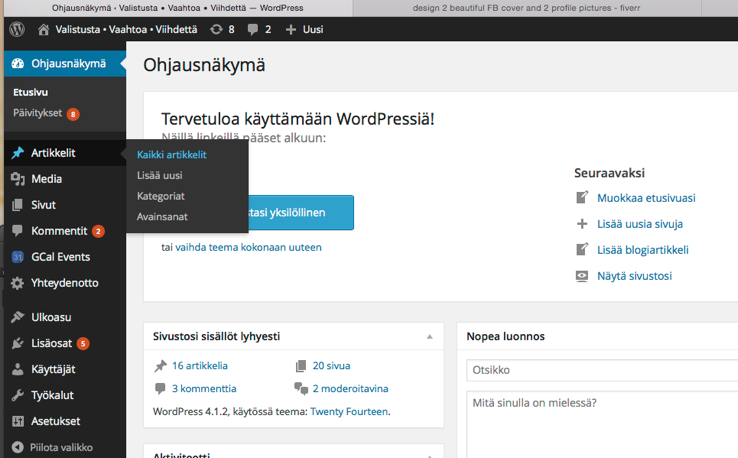This screenshot has width=738, height=458.
Task: Click the Nopea luonnos widget heading
Action: click(x=505, y=337)
